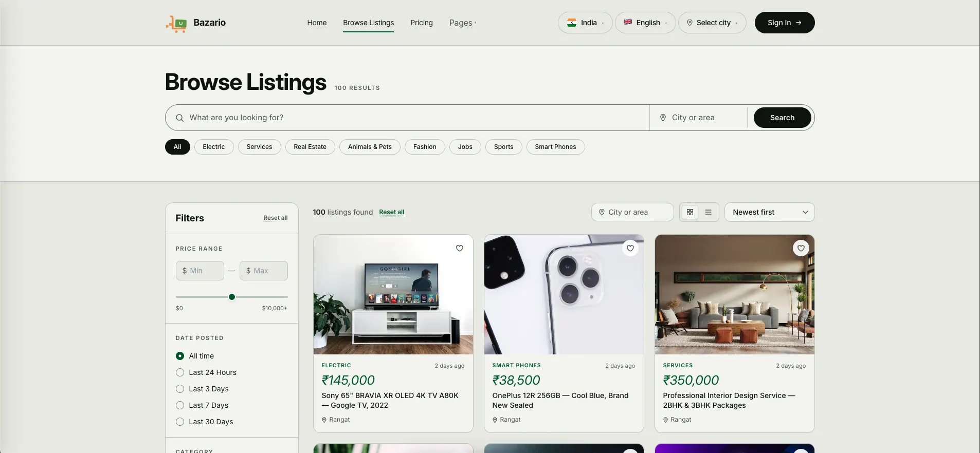The height and width of the screenshot is (453, 980).
Task: Open the Select city dropdown
Action: coord(712,23)
